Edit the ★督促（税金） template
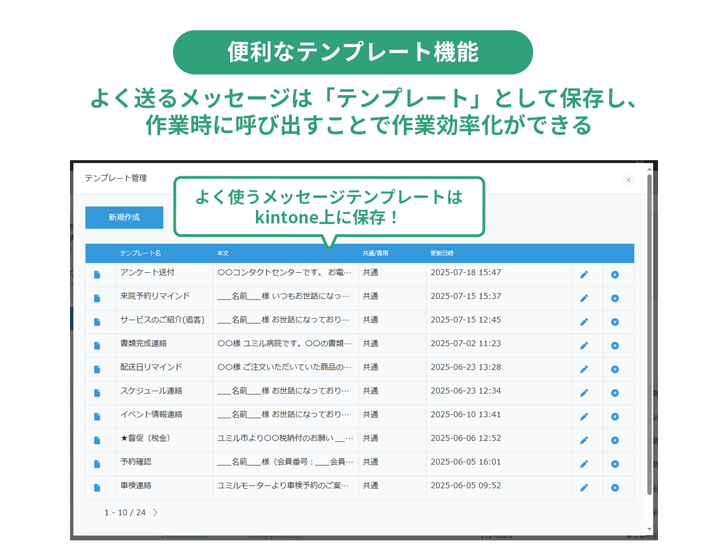The height and width of the screenshot is (560, 728). click(584, 441)
